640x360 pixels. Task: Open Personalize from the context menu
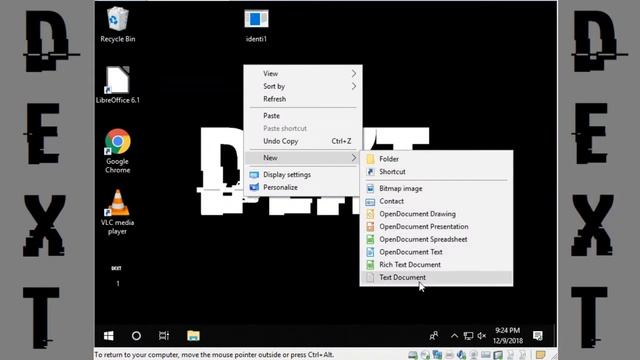click(303, 187)
